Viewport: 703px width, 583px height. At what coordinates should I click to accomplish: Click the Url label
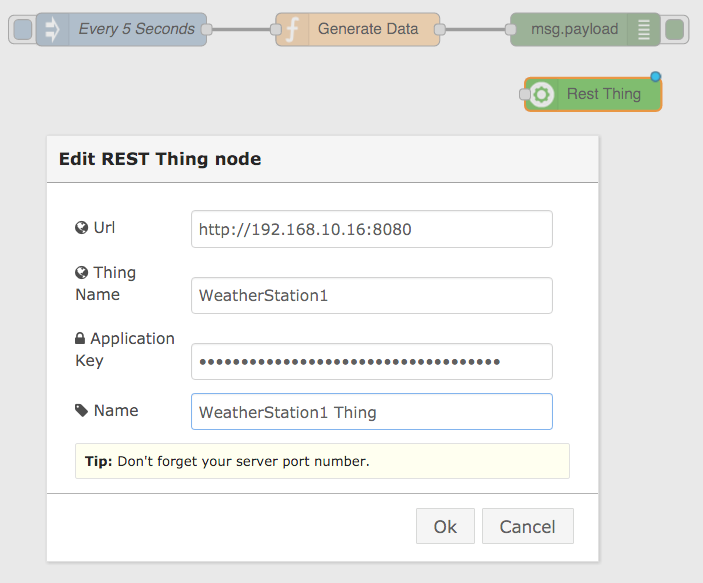click(104, 227)
